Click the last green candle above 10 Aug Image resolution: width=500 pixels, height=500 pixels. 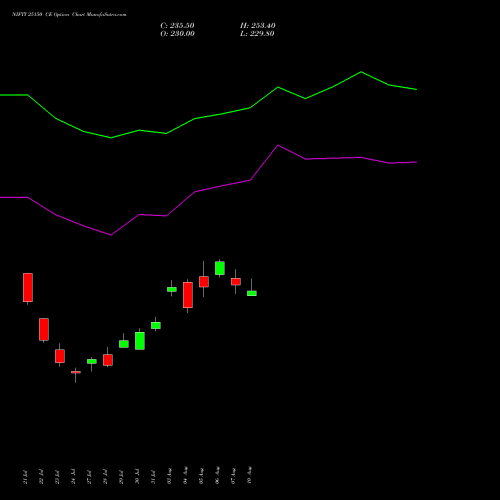[252, 293]
